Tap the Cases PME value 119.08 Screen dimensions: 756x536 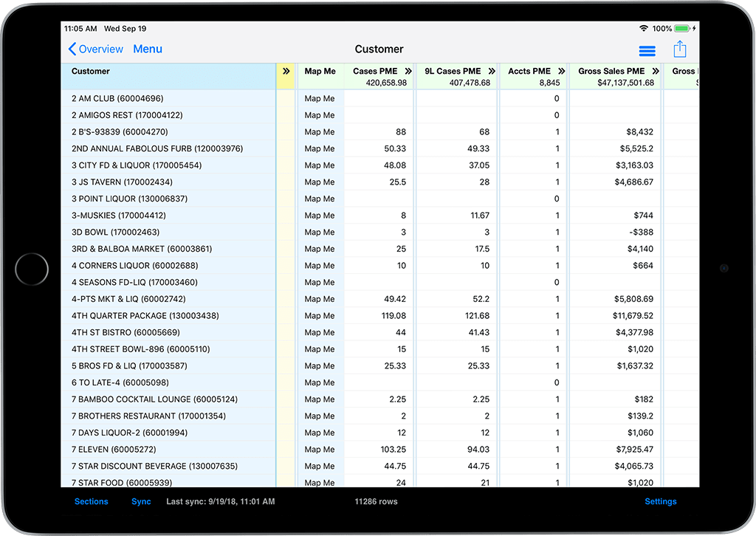(x=394, y=316)
